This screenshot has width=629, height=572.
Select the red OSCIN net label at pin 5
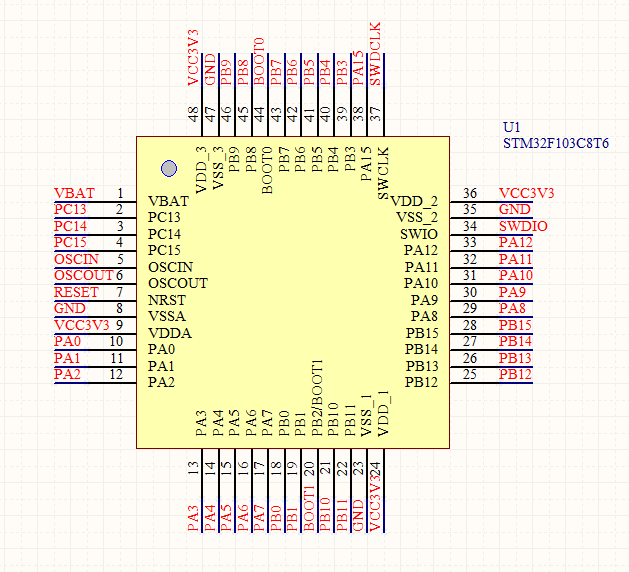click(76, 259)
